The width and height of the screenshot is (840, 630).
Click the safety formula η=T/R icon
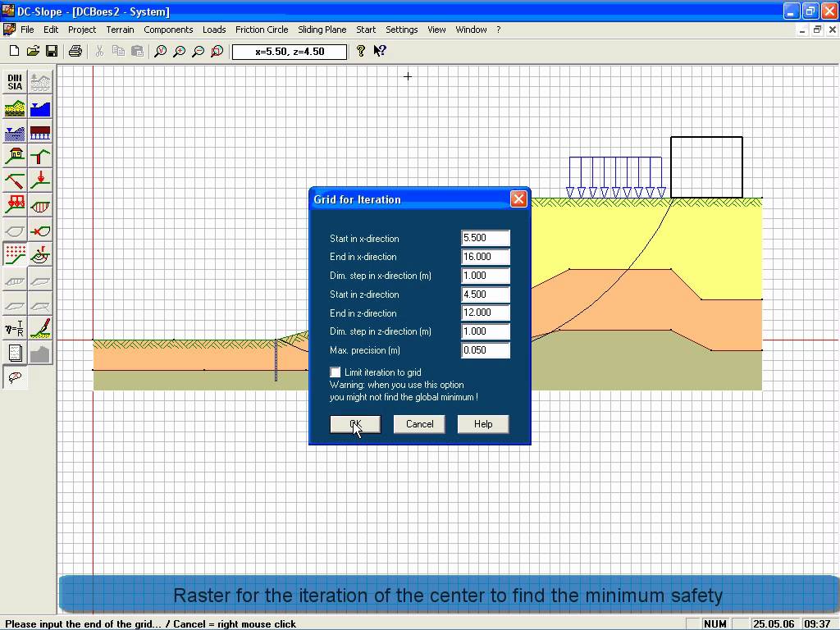[15, 329]
